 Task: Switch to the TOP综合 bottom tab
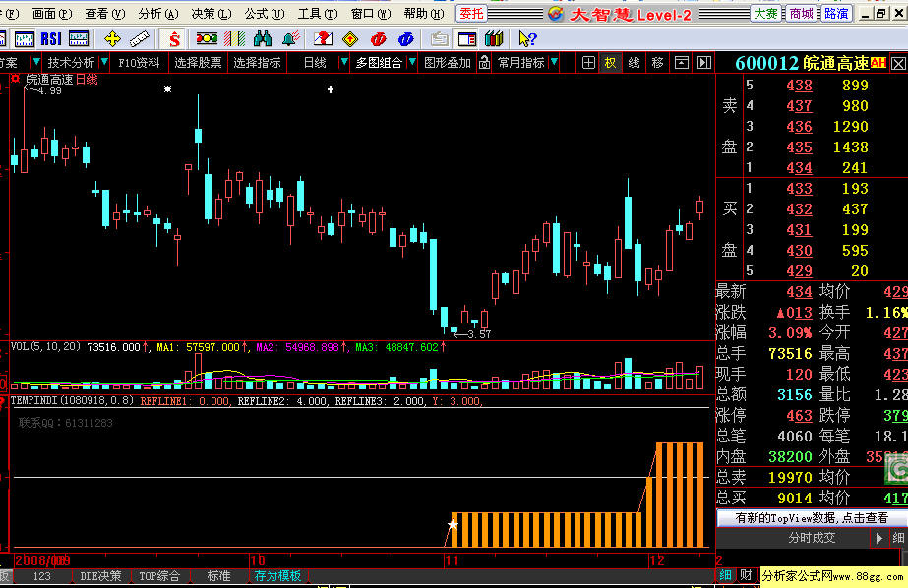tap(159, 576)
